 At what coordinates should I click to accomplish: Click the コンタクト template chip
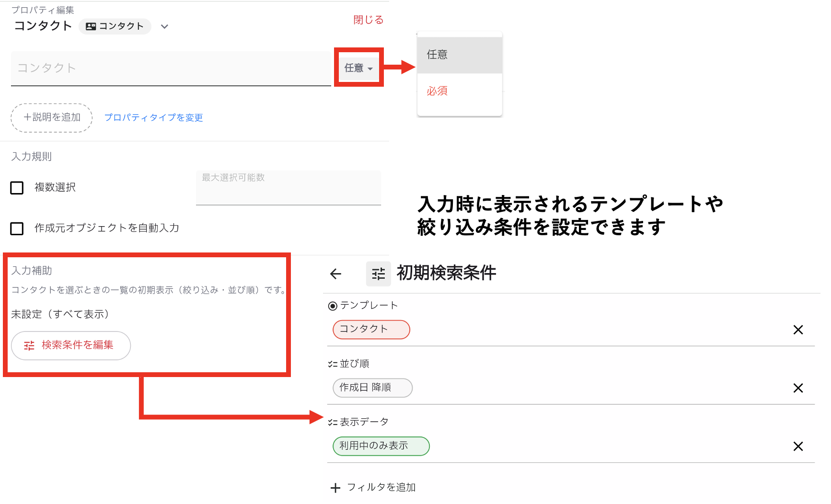pyautogui.click(x=371, y=330)
